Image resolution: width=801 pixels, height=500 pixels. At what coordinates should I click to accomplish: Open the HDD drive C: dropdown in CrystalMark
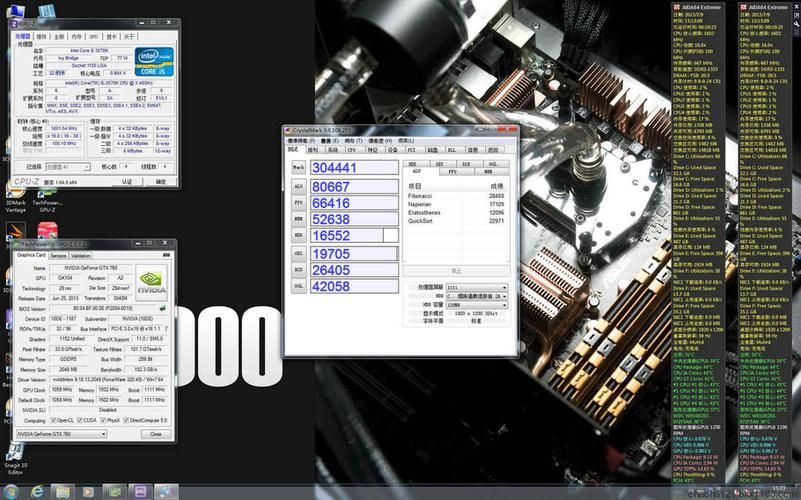coord(477,296)
